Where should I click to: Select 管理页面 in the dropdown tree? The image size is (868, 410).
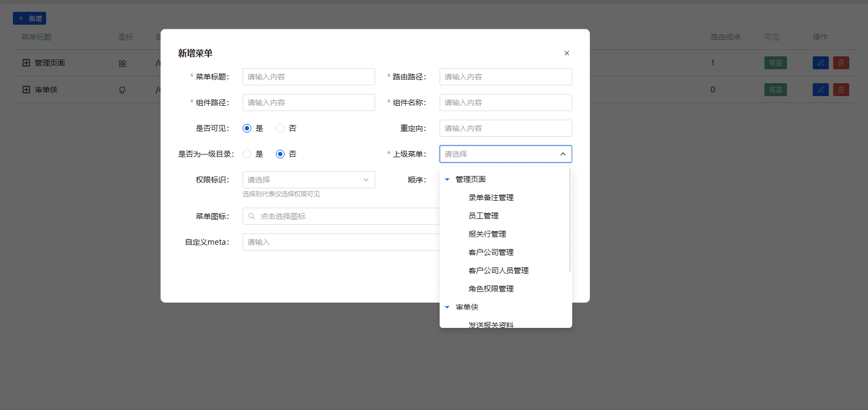point(471,179)
